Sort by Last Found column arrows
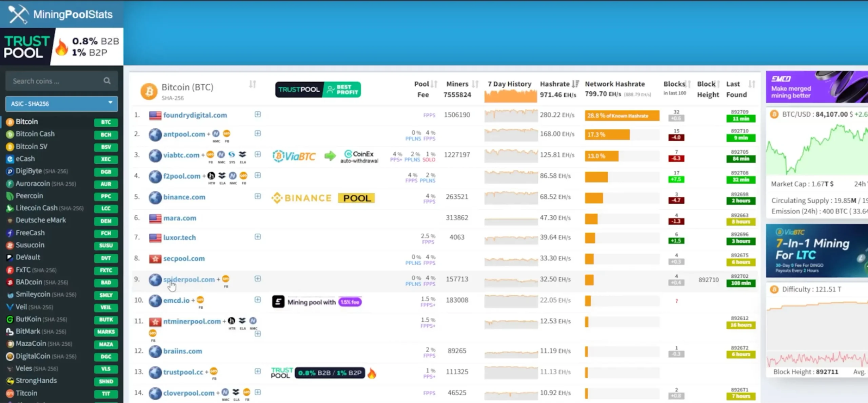Viewport: 868px width, 403px height. 752,84
